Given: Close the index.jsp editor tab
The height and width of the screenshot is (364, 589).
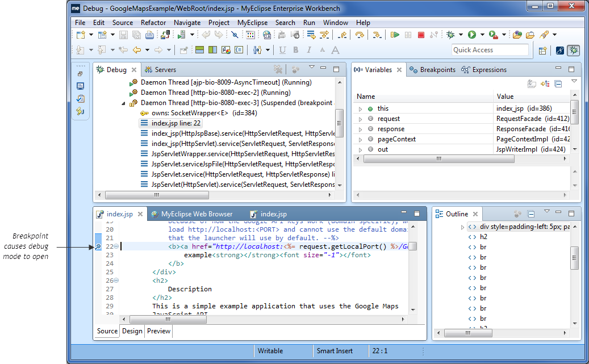Looking at the screenshot, I should pos(140,214).
